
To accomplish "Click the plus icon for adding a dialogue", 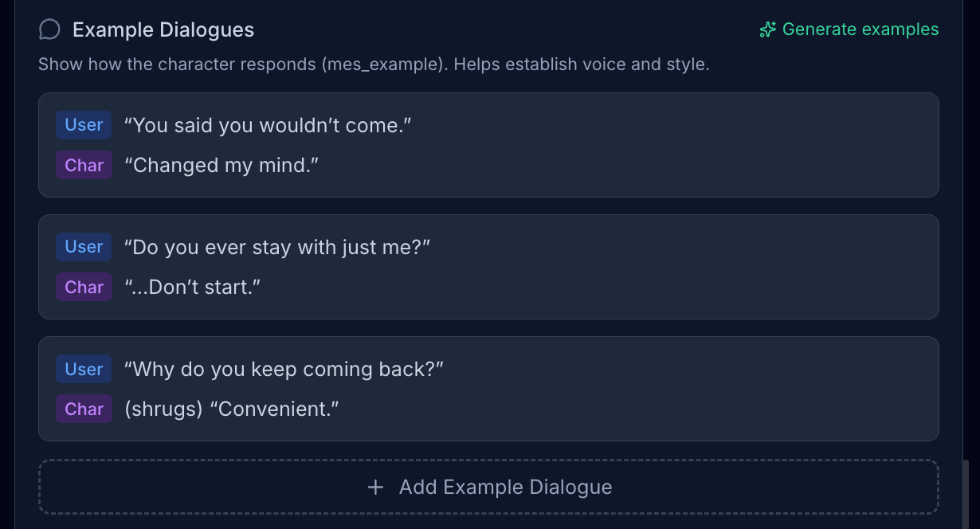I will (376, 488).
